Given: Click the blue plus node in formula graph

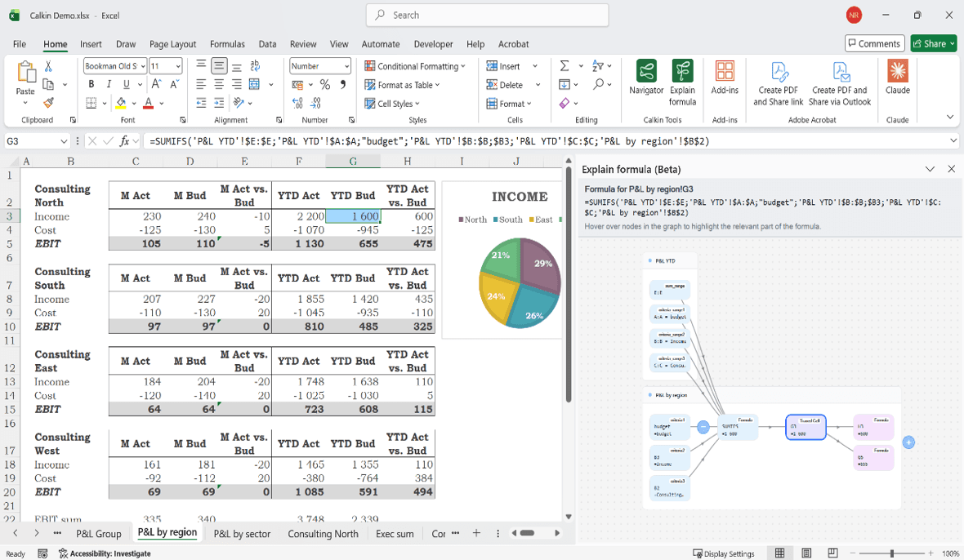Looking at the screenshot, I should tap(908, 442).
